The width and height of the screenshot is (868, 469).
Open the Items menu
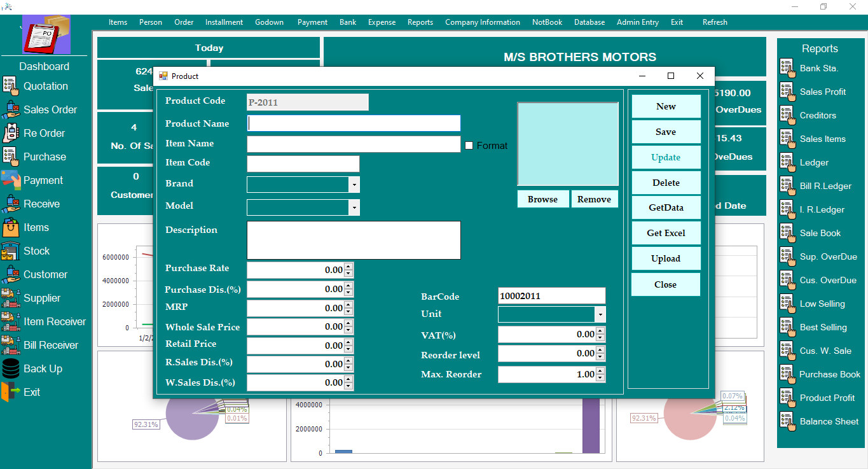[x=118, y=22]
